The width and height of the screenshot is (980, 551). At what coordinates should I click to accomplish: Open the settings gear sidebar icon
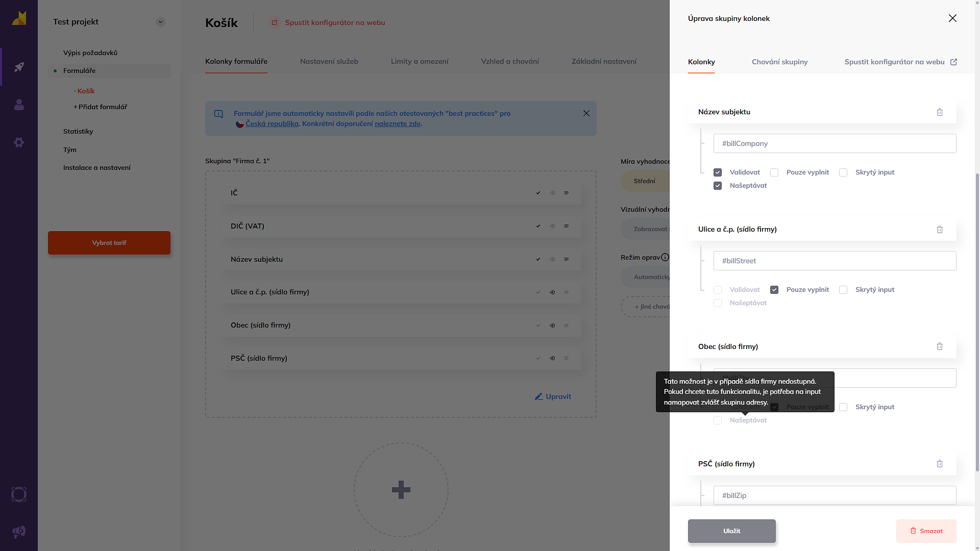[x=19, y=142]
